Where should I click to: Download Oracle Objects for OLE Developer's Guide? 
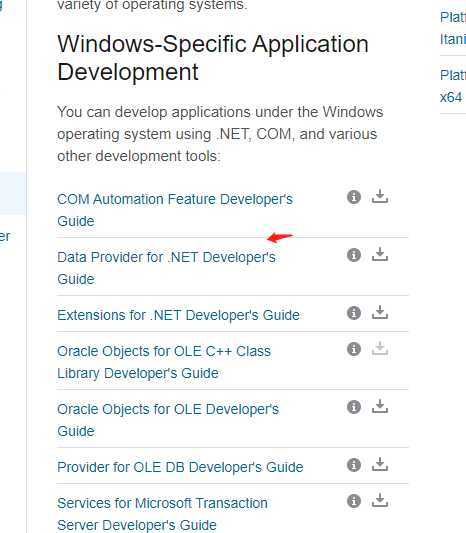(380, 407)
